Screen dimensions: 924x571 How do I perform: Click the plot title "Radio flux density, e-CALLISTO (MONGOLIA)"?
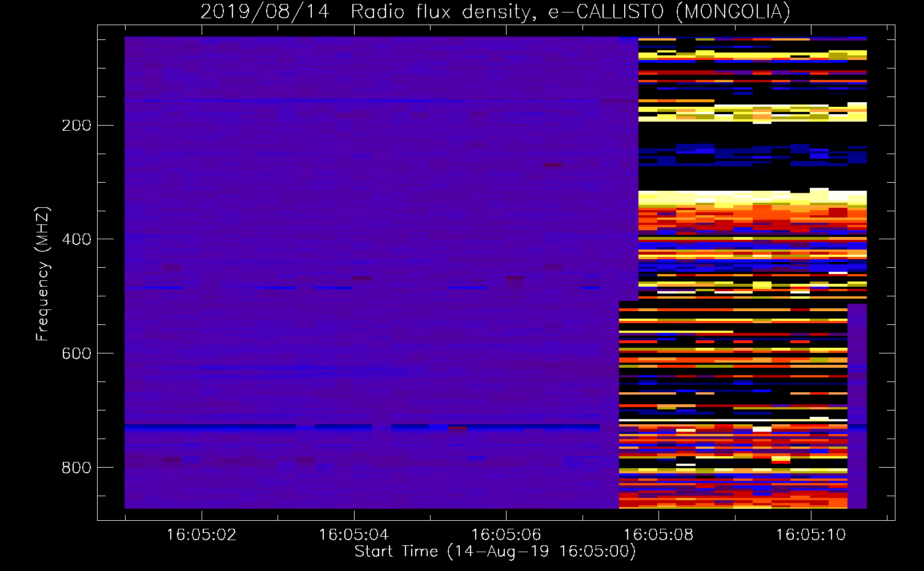pyautogui.click(x=570, y=12)
